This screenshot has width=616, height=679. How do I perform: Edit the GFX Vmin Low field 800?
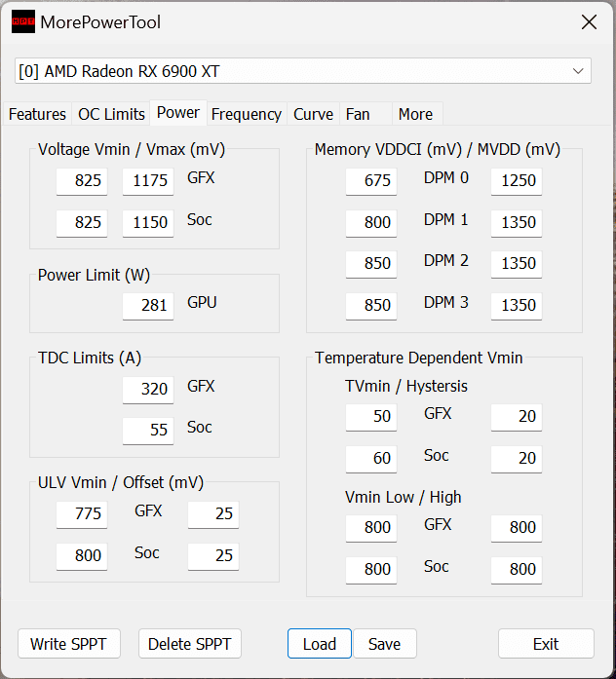point(371,528)
